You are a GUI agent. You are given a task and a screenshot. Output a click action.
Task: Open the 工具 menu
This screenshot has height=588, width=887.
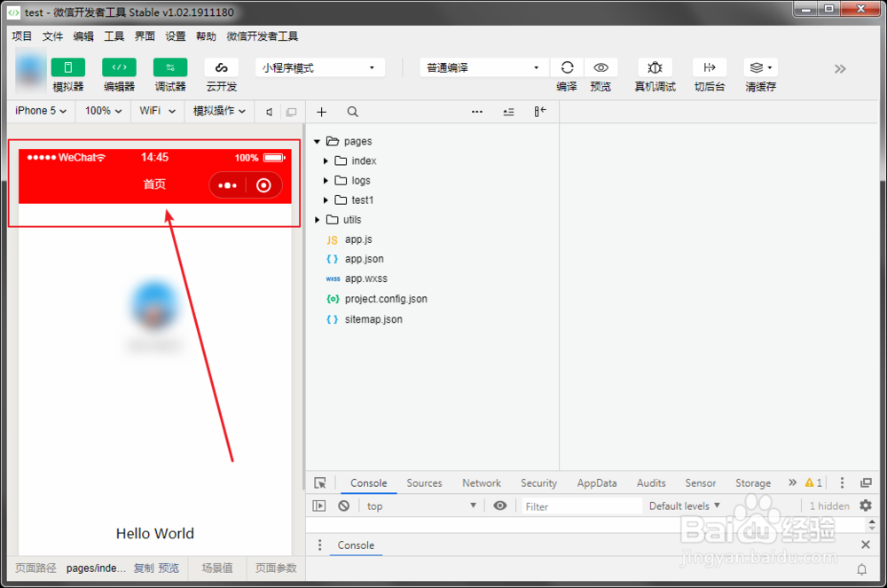(x=114, y=36)
